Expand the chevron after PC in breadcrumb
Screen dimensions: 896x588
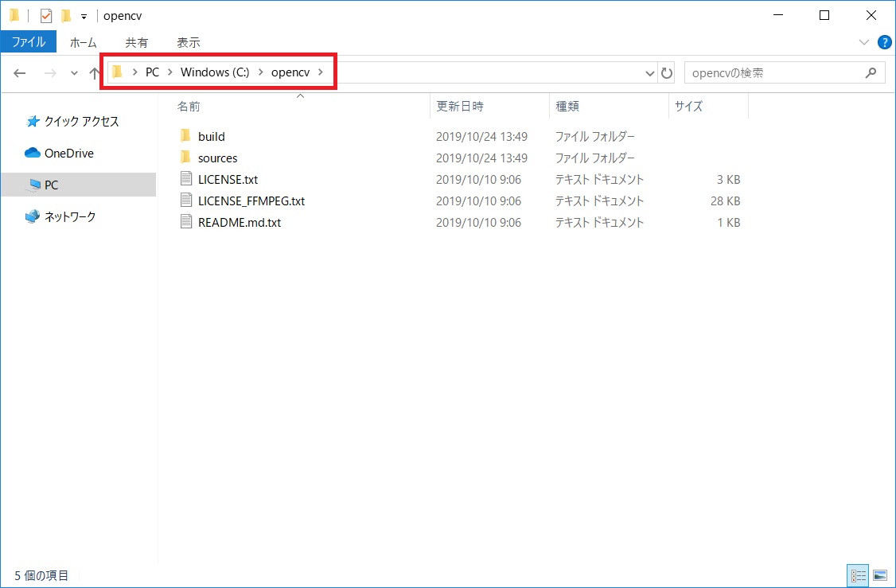coord(170,72)
